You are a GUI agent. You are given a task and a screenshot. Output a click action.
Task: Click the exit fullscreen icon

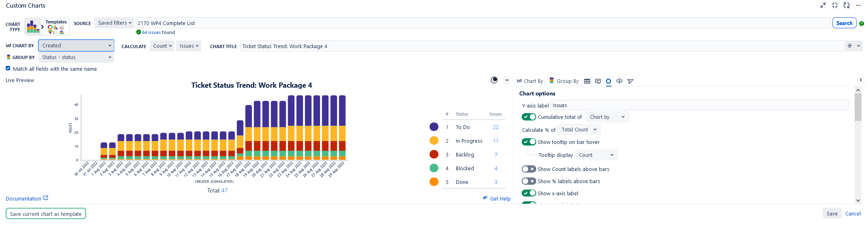pyautogui.click(x=835, y=5)
